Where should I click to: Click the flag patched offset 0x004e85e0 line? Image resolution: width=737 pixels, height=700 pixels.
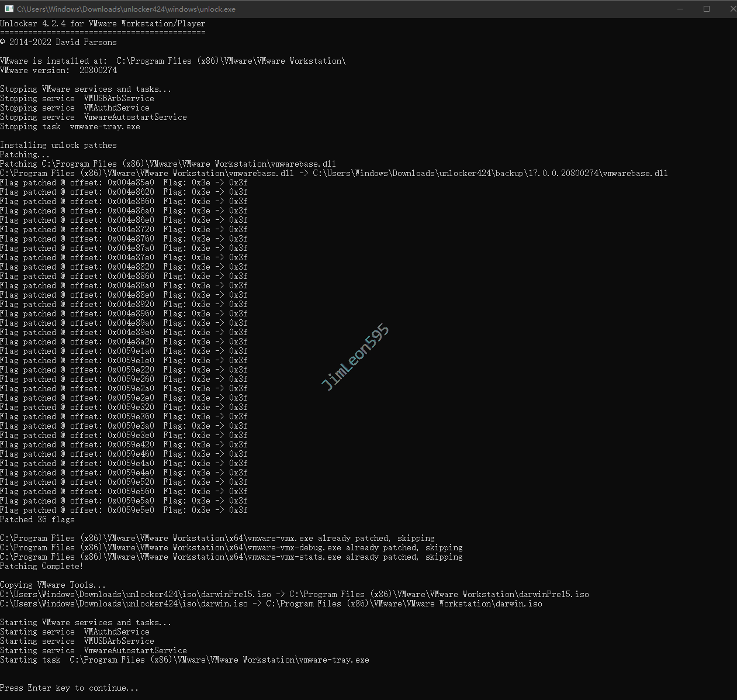[123, 183]
